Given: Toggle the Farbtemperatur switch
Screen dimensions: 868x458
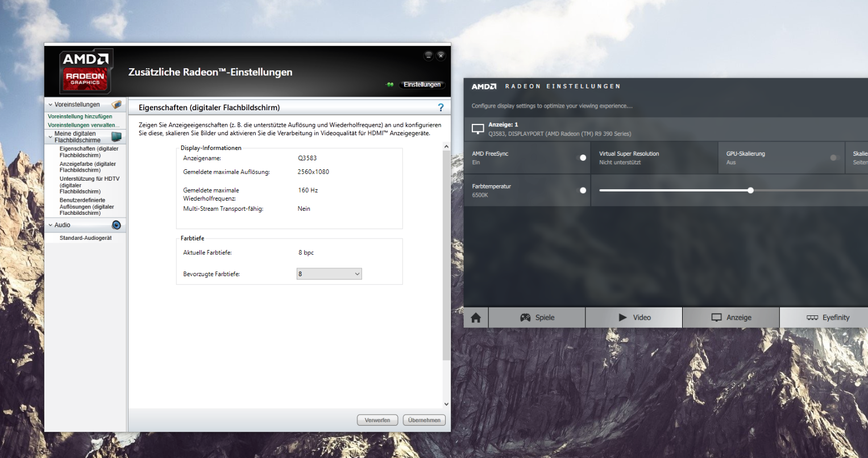Looking at the screenshot, I should [583, 190].
